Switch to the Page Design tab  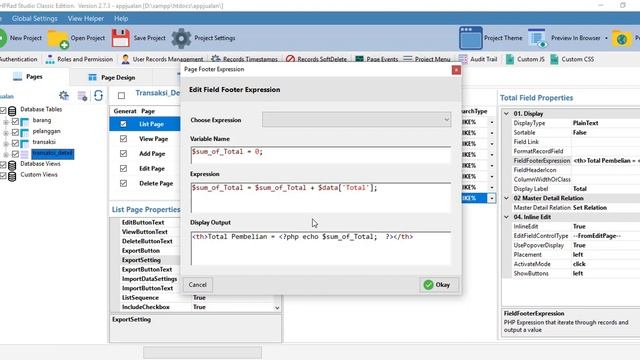pyautogui.click(x=111, y=77)
